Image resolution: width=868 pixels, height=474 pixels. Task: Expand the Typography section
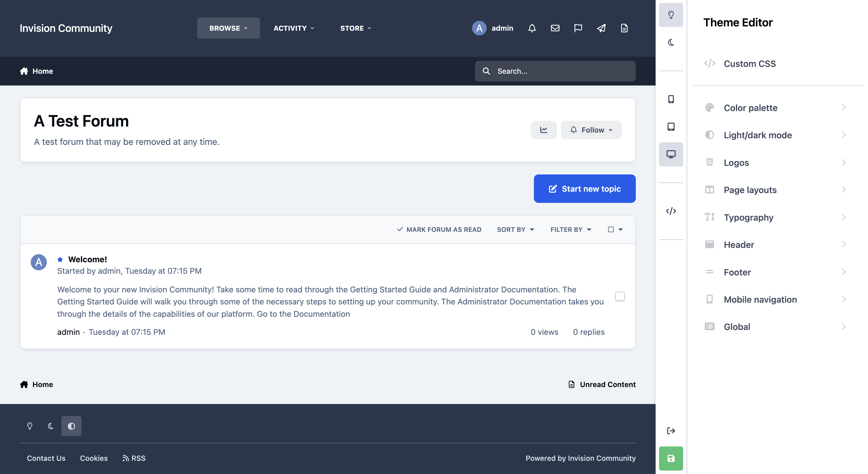[x=776, y=217]
